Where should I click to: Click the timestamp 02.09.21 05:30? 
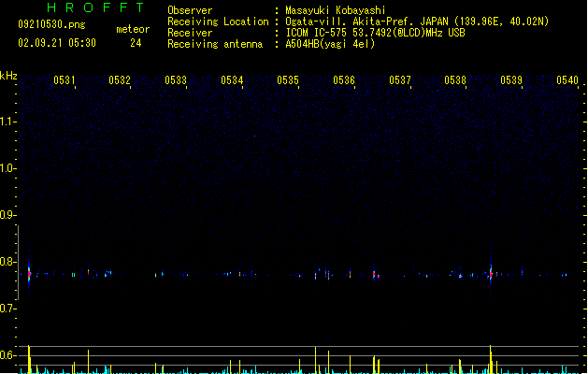pos(57,43)
